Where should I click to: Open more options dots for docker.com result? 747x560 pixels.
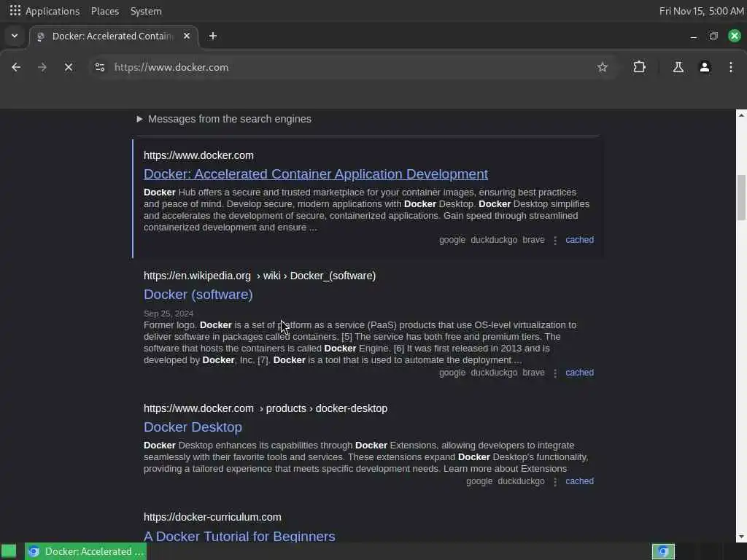coord(555,241)
